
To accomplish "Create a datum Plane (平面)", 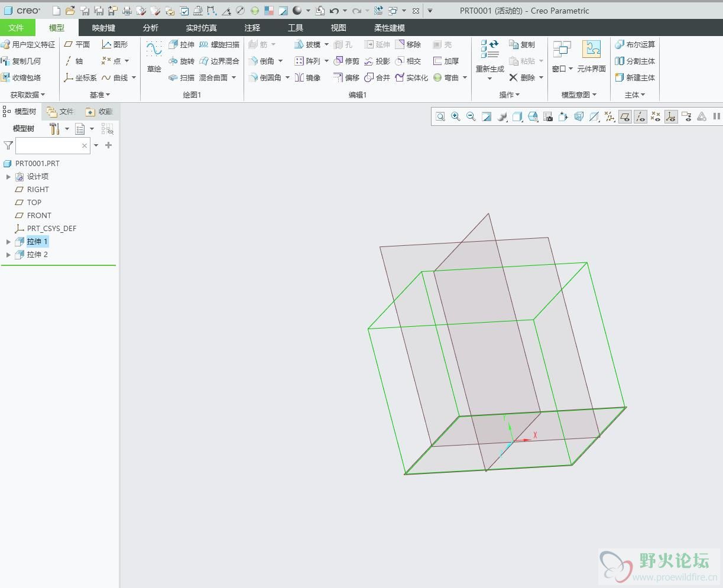I will coord(77,44).
